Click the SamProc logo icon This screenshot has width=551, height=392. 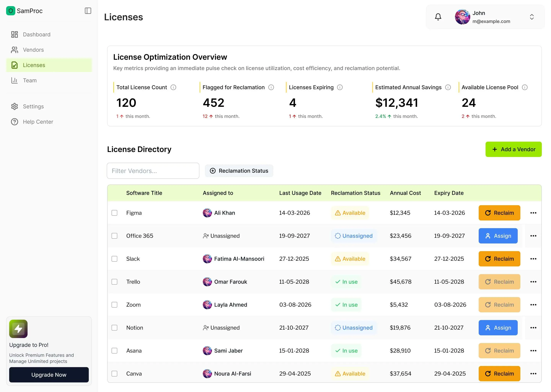click(x=11, y=11)
